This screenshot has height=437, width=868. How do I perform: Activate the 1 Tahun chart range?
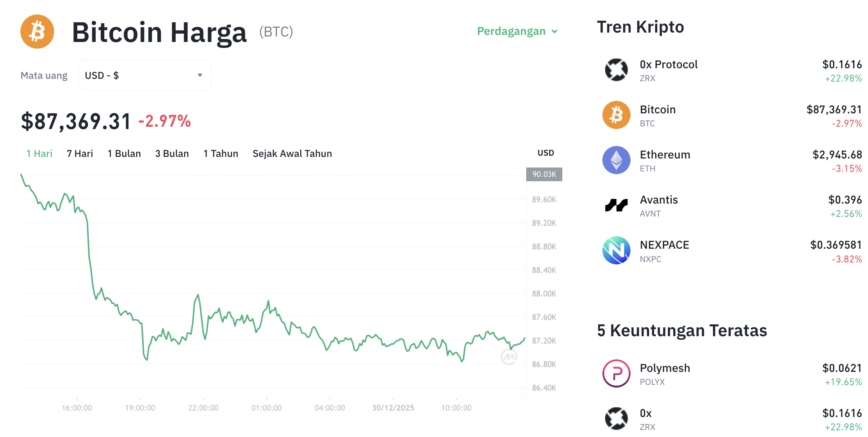tap(221, 153)
